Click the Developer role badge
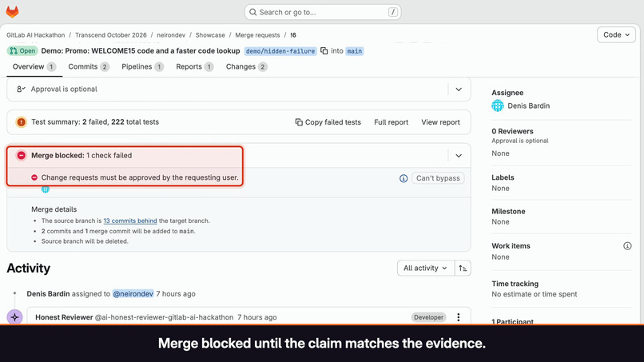Screen dimensions: 644x362 [428, 317]
